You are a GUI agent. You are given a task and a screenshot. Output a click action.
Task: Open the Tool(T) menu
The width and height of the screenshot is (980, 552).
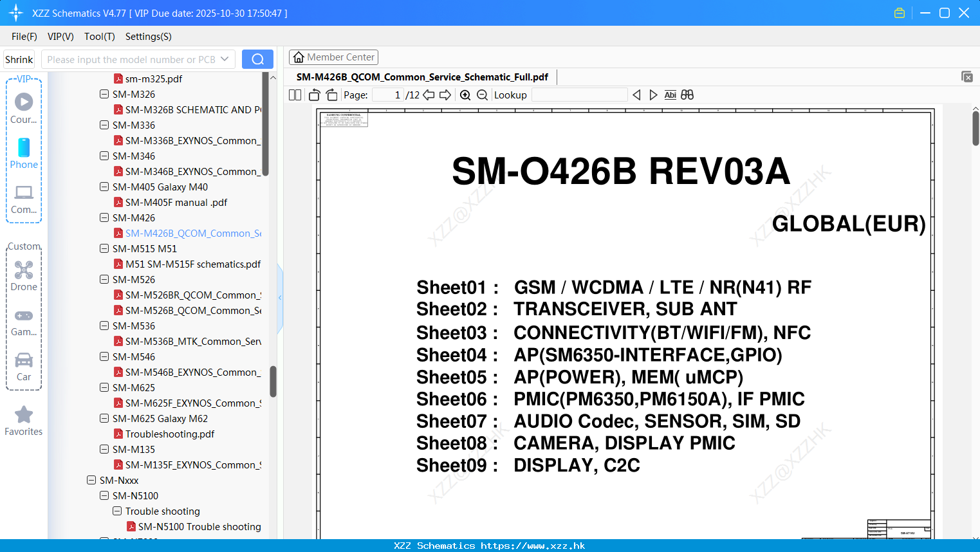[100, 37]
